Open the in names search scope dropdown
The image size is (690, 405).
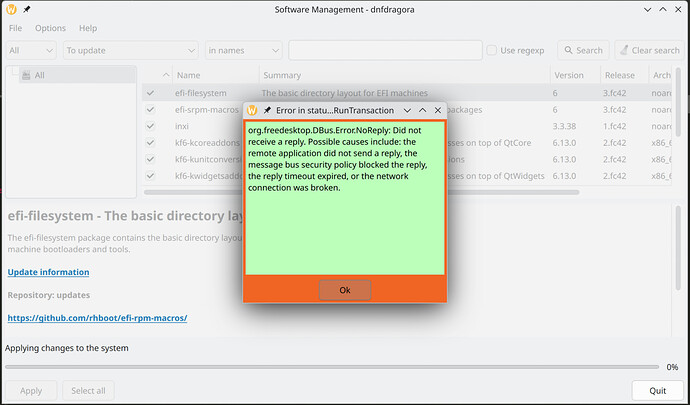coord(244,50)
